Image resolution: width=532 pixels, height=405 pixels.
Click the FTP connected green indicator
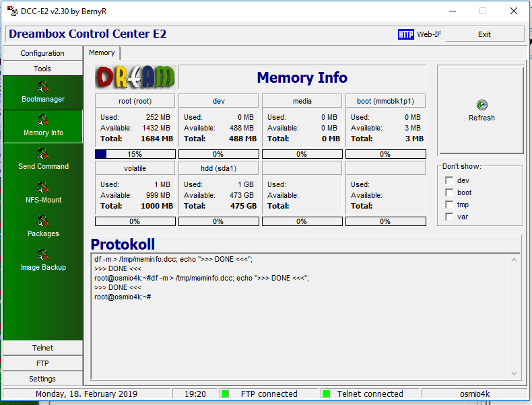(x=225, y=394)
